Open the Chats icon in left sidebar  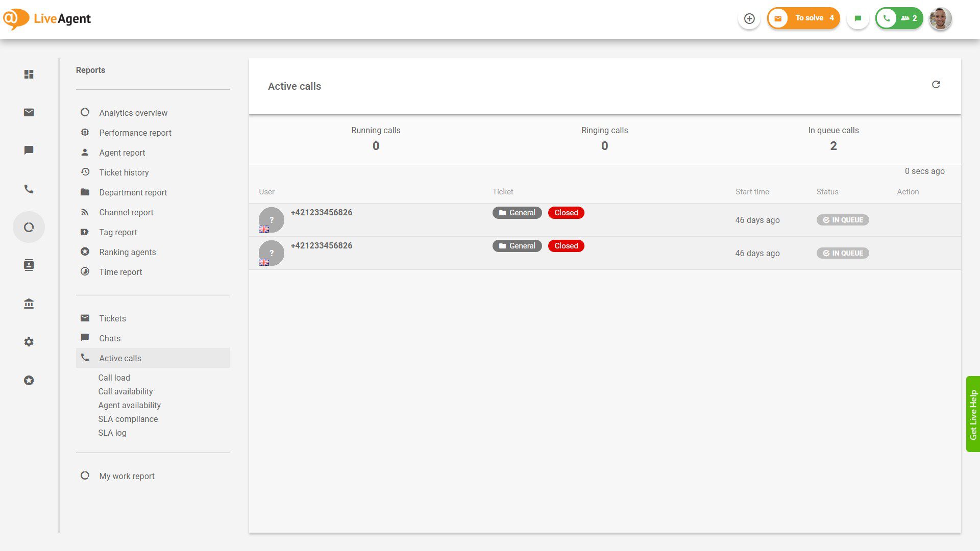[29, 150]
